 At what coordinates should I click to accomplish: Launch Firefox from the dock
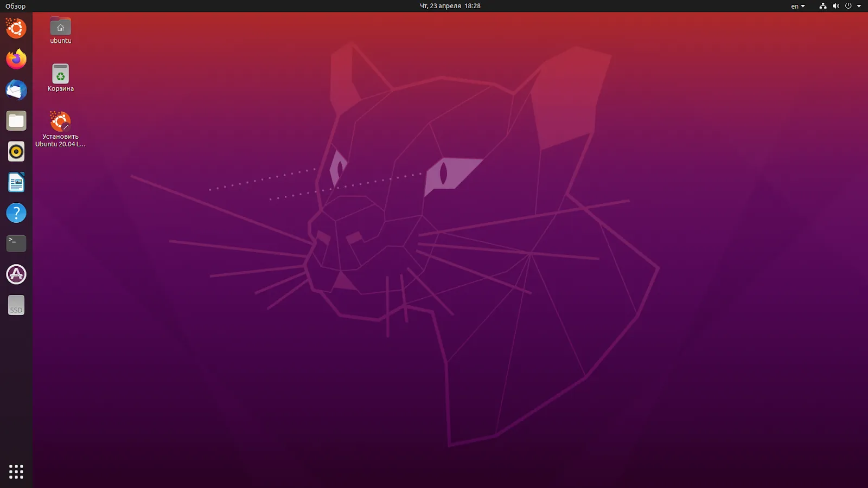tap(16, 59)
